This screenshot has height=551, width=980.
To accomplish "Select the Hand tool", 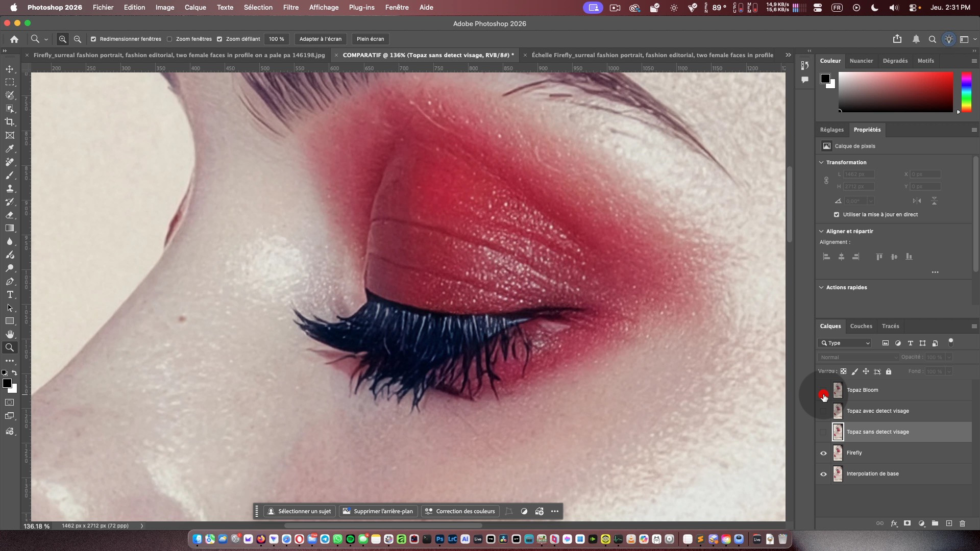I will (10, 334).
